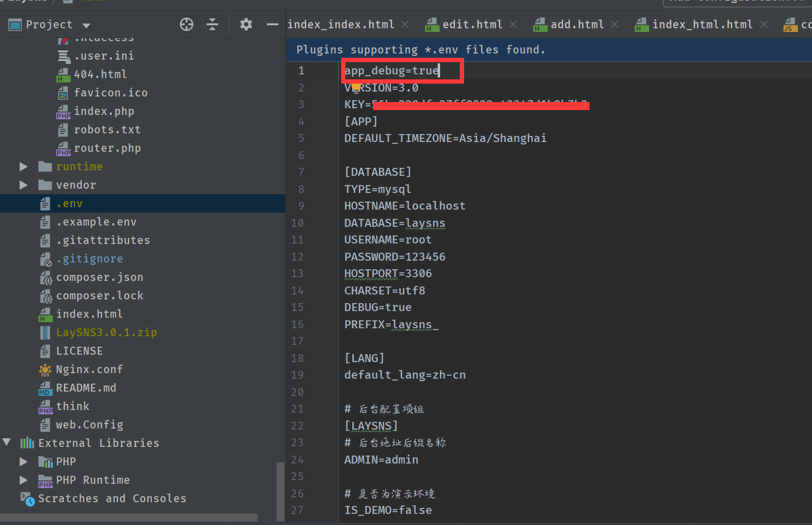Click the locate/select opened file crosshair icon
The width and height of the screenshot is (812, 525).
(186, 25)
